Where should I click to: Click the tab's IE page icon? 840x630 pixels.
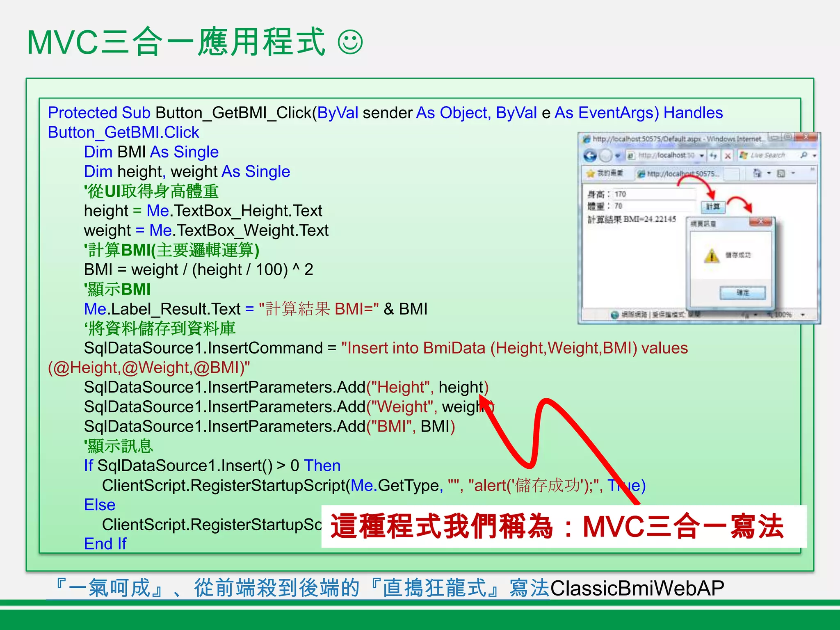coord(641,174)
